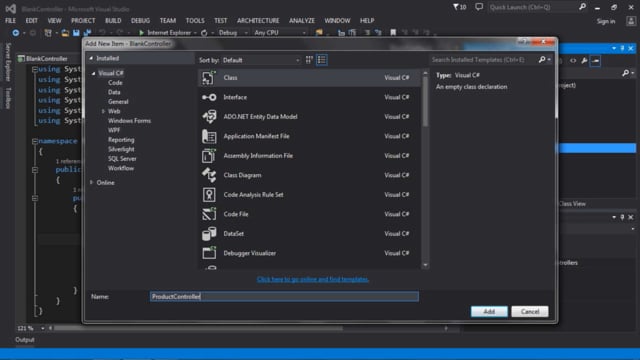Follow the go online and find templates link
The width and height of the screenshot is (640, 360).
313,279
